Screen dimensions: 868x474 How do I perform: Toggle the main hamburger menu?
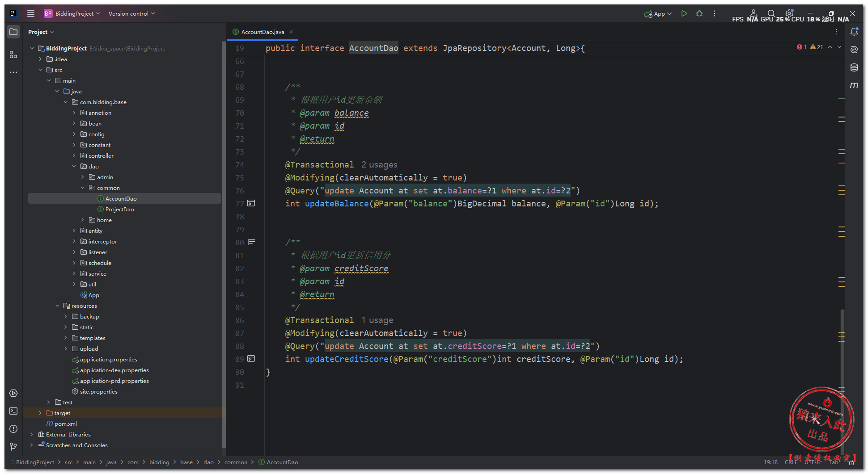(x=31, y=13)
